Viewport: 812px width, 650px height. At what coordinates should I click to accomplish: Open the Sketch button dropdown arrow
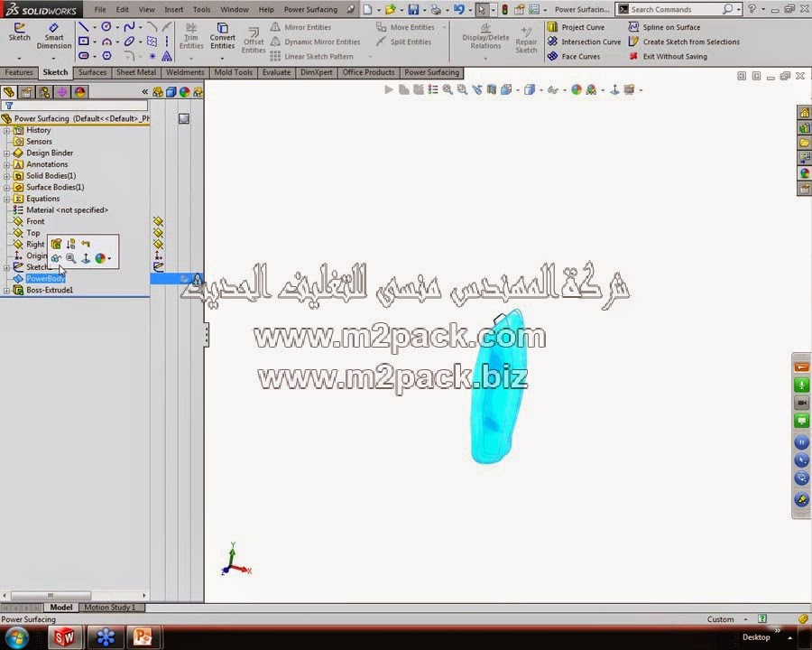pyautogui.click(x=19, y=58)
